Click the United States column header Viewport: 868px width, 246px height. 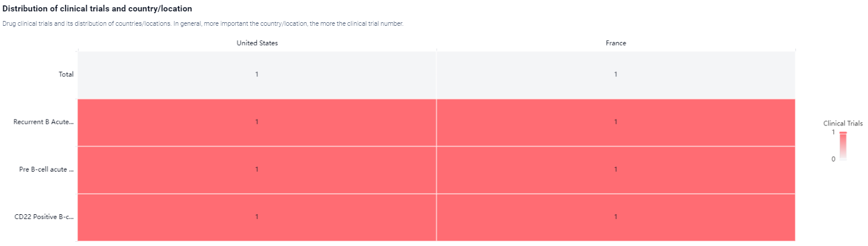pos(257,43)
